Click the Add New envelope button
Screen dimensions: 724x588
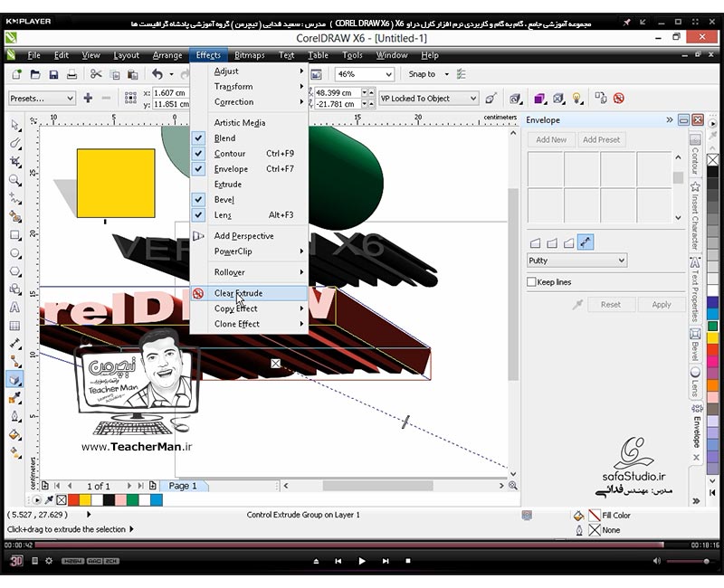pyautogui.click(x=551, y=139)
